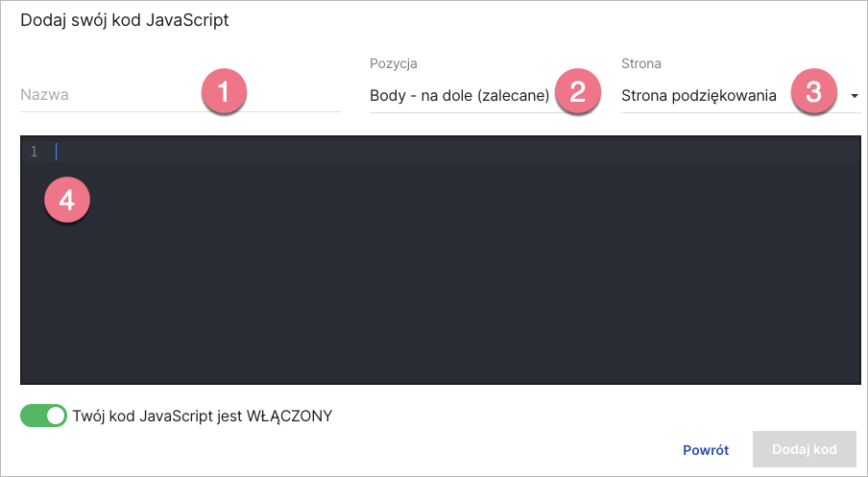
Task: Click the 'Twój kod JavaScript jest WŁĄCZONY' label
Action: [202, 416]
